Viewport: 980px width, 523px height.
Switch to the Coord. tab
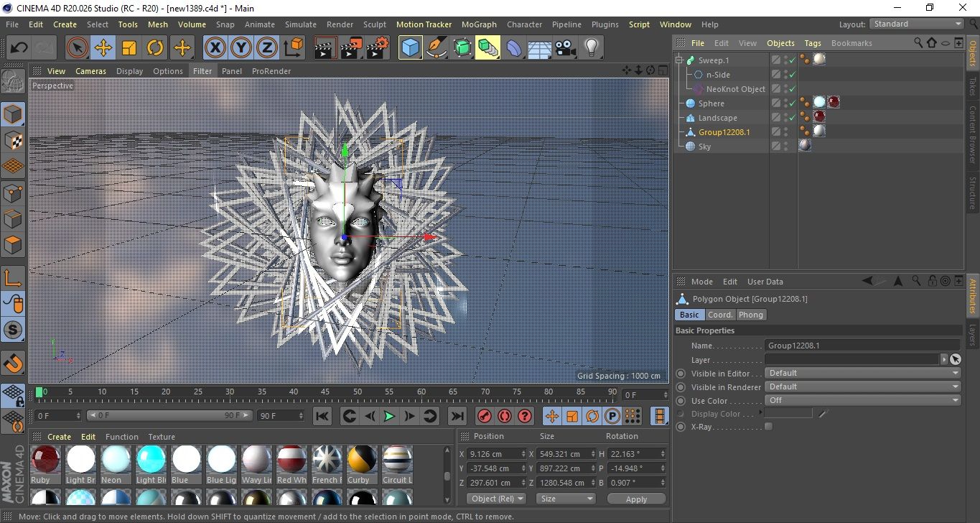click(x=720, y=315)
